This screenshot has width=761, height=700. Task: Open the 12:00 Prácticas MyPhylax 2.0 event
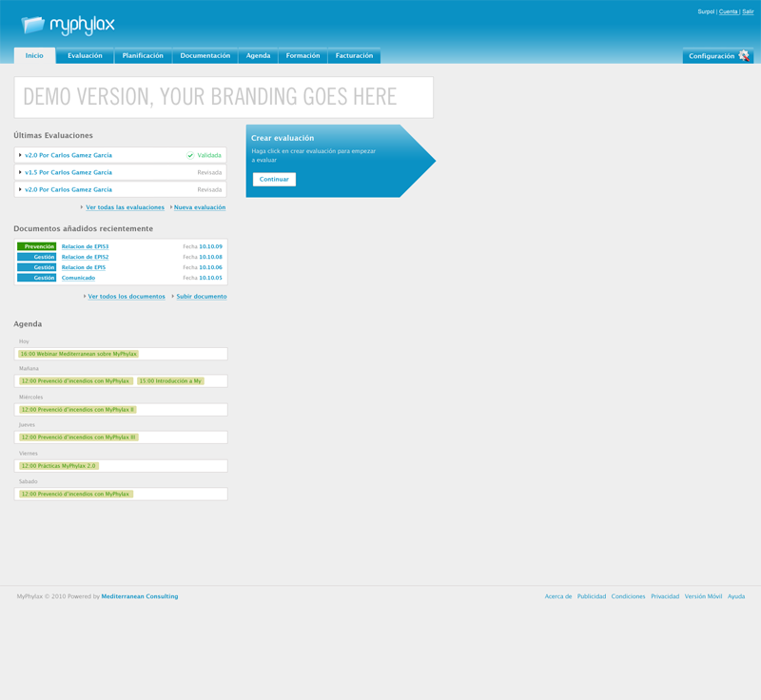coord(58,466)
